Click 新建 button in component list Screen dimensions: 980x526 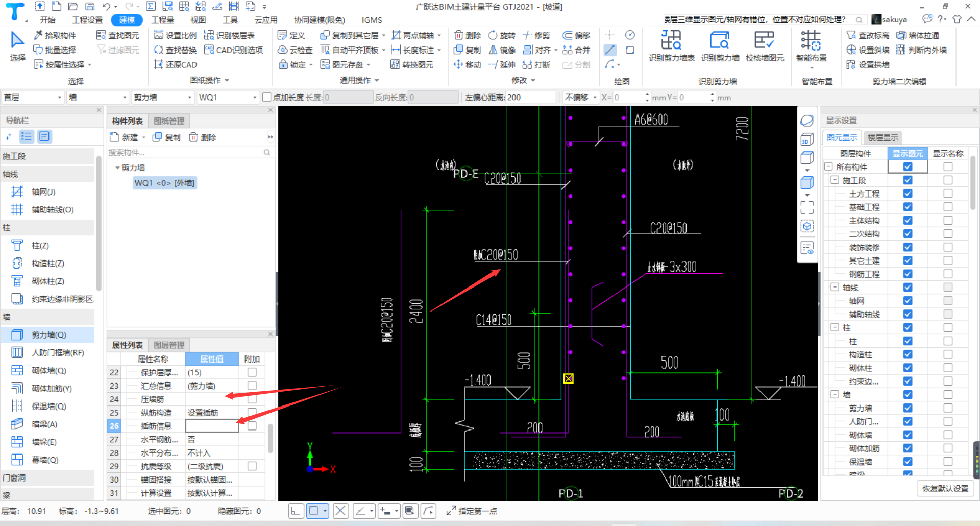point(125,137)
